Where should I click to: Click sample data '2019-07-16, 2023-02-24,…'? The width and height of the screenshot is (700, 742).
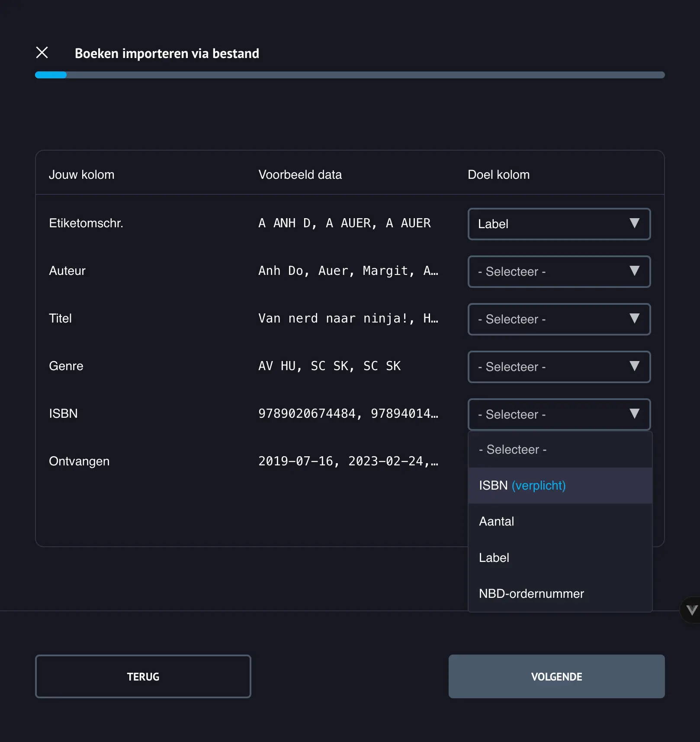[x=348, y=461]
